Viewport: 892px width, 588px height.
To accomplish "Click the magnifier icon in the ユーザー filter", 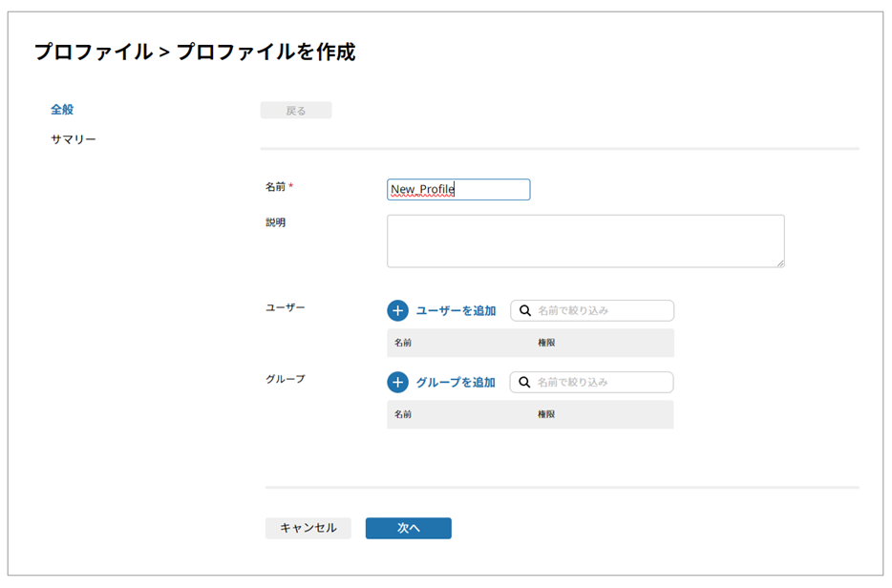I will (x=524, y=311).
